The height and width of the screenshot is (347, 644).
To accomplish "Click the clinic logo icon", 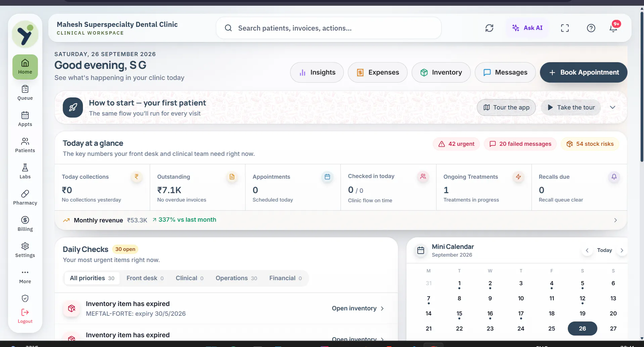I will pyautogui.click(x=25, y=34).
